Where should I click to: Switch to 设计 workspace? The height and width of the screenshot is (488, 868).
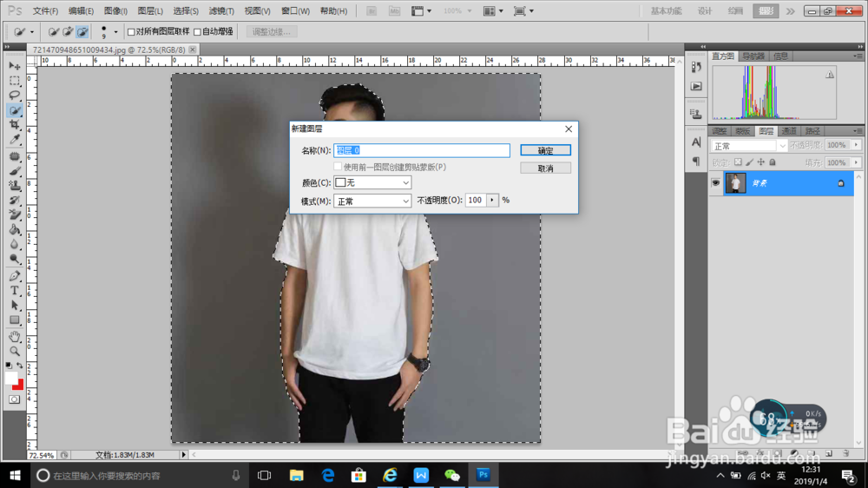pos(705,11)
